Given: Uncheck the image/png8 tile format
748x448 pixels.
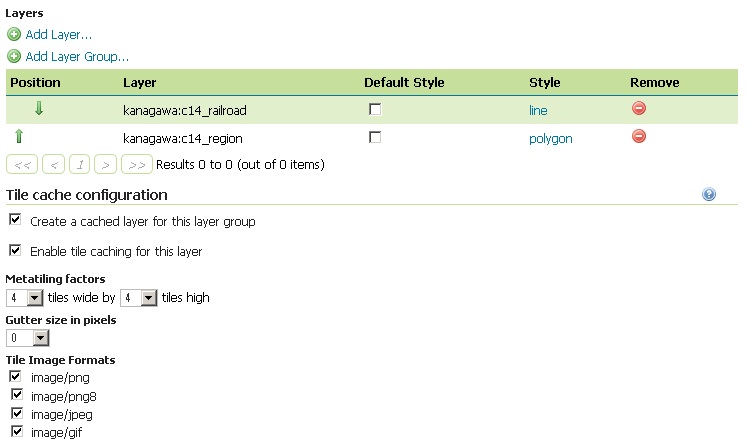Looking at the screenshot, I should pyautogui.click(x=15, y=395).
